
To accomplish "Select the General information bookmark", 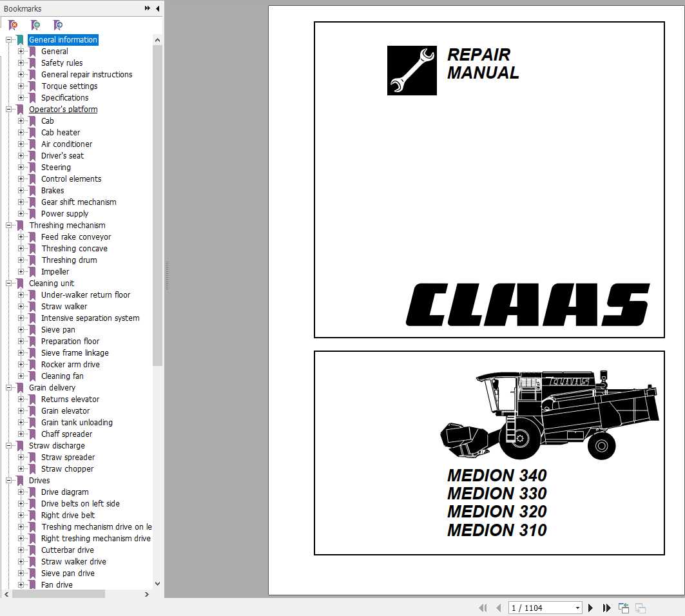I will click(63, 40).
